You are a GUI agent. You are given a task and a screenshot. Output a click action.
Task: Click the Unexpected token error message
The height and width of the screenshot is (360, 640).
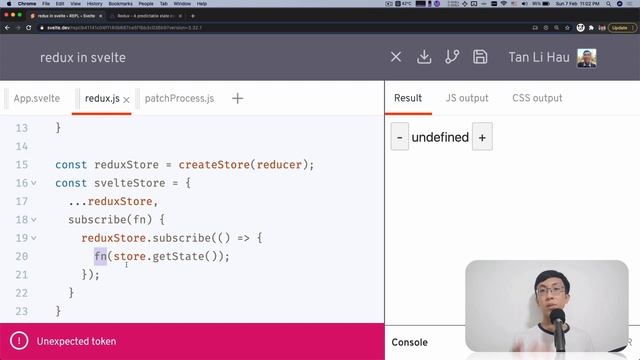click(x=76, y=341)
